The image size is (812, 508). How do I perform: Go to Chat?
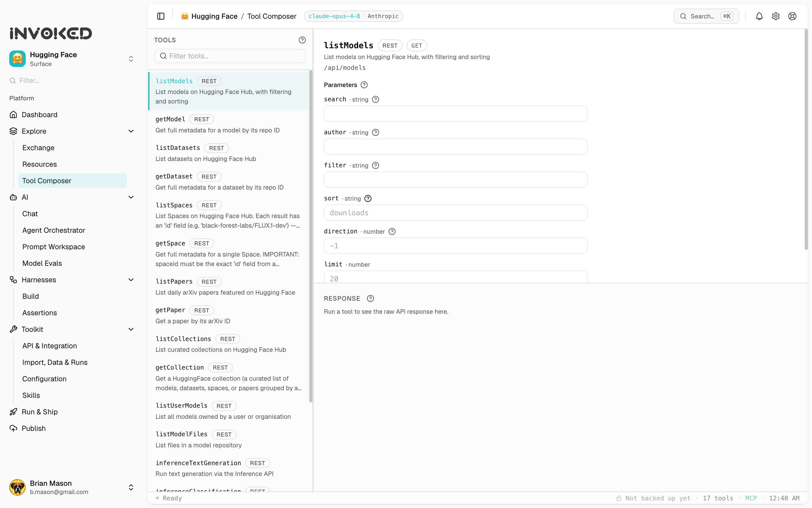click(x=30, y=214)
